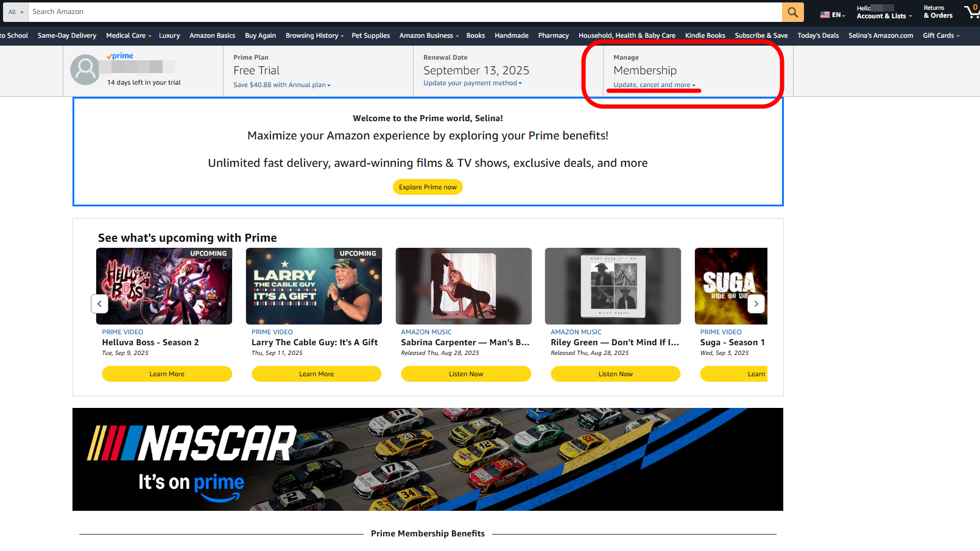Image resolution: width=980 pixels, height=551 pixels.
Task: Click Suga - Season 1 title
Action: pos(733,343)
